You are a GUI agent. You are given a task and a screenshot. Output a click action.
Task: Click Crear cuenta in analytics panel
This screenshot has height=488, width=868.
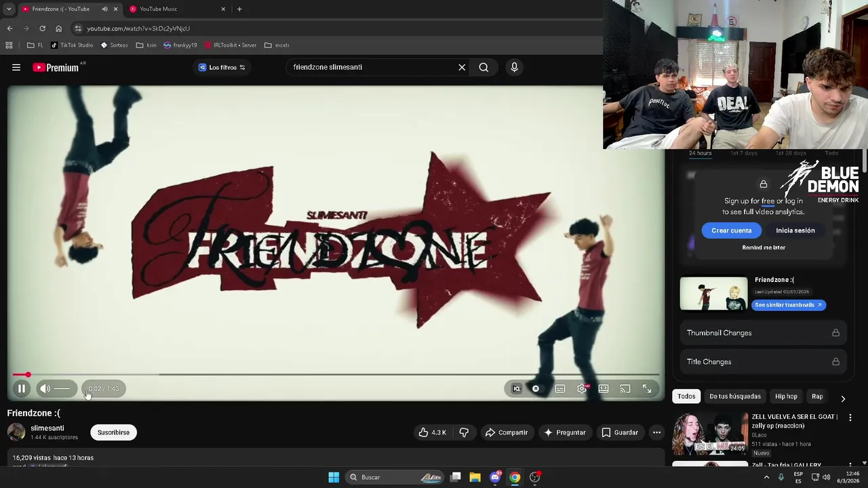731,230
